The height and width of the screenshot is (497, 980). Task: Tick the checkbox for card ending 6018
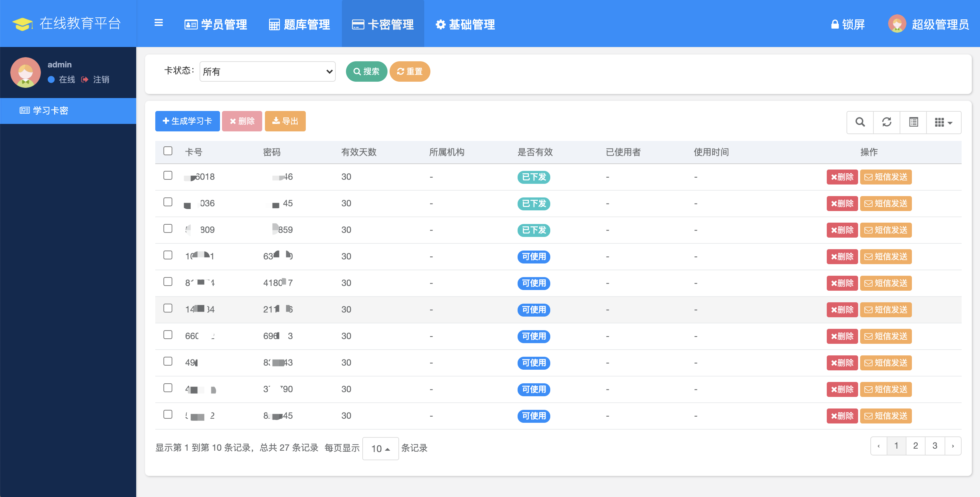pos(168,175)
